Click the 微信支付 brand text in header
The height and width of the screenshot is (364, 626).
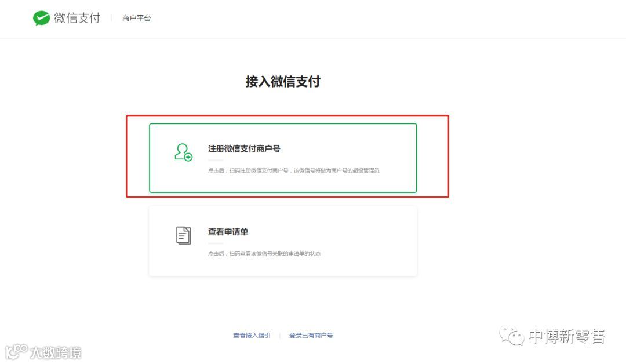77,18
